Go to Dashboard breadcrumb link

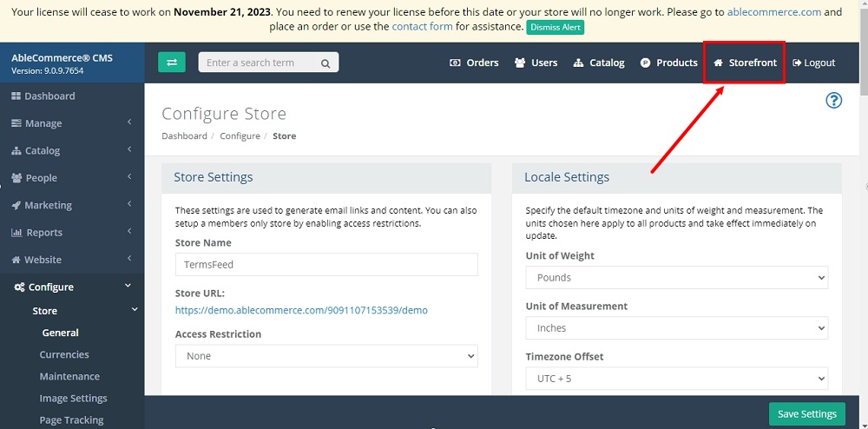click(184, 135)
